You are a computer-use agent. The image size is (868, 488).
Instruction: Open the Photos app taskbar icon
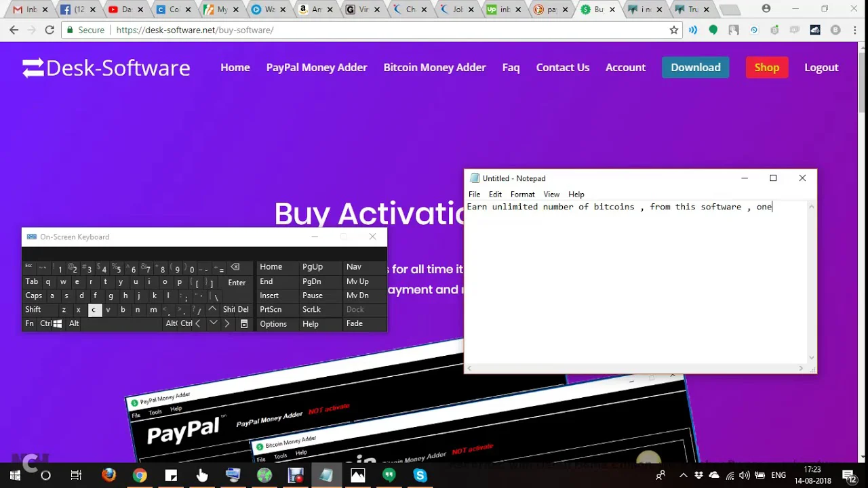pos(357,476)
